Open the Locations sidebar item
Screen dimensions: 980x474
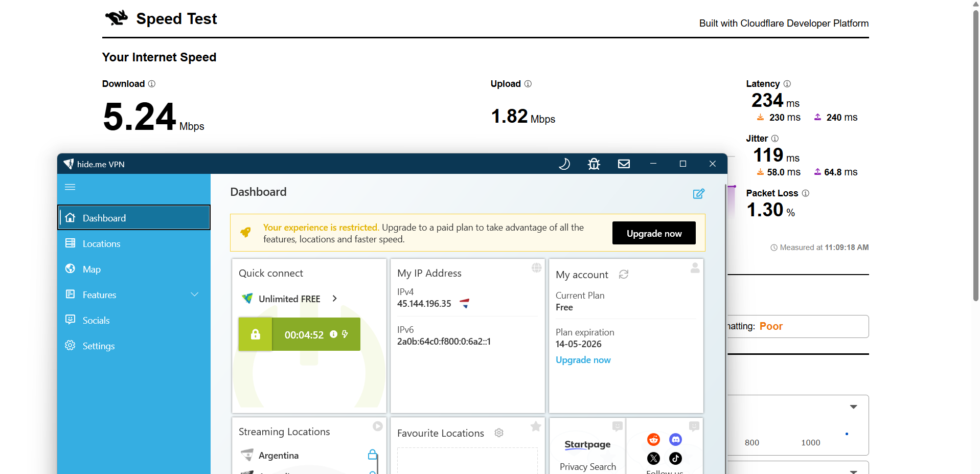pyautogui.click(x=134, y=243)
